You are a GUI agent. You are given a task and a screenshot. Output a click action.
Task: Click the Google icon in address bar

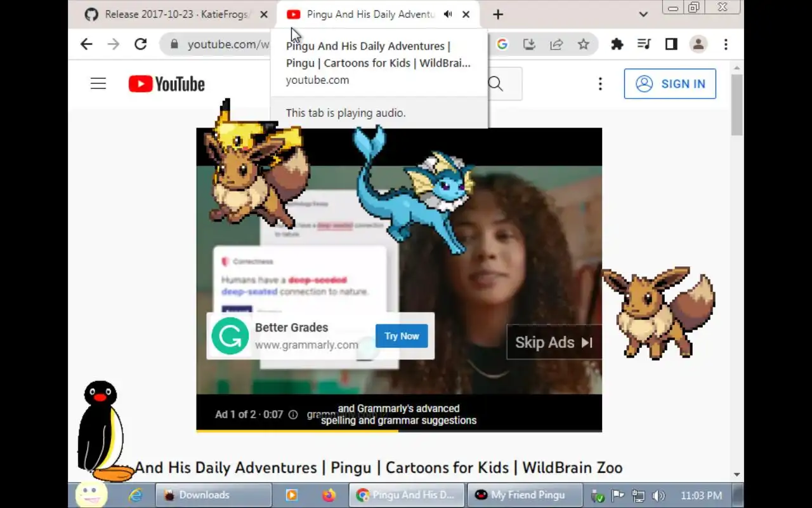(502, 44)
